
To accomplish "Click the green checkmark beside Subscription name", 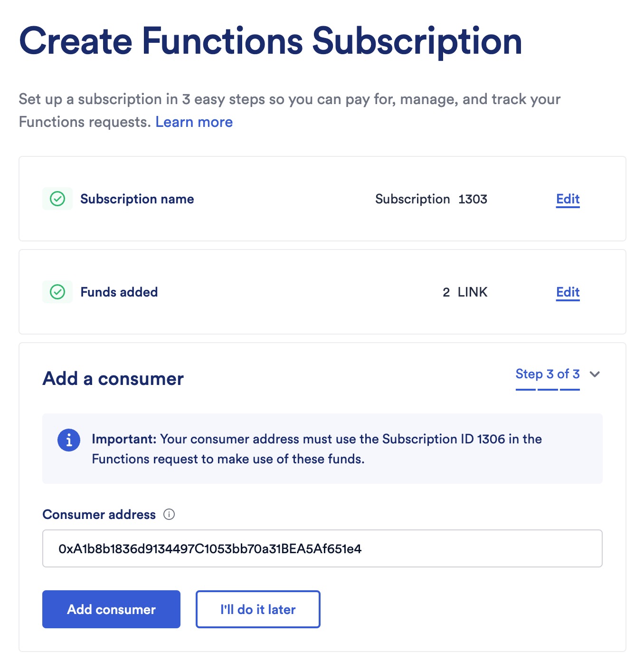I will pos(57,199).
